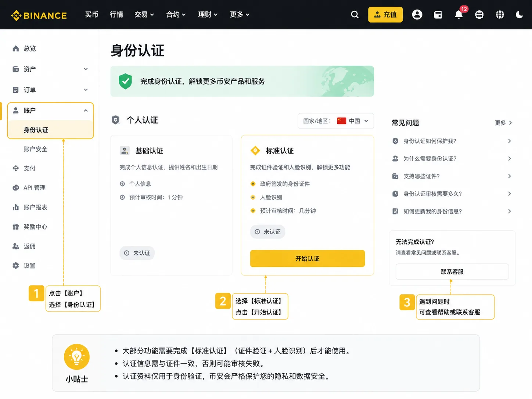Expand the 资产 sidebar chevron
Image resolution: width=532 pixels, height=399 pixels.
[x=86, y=69]
